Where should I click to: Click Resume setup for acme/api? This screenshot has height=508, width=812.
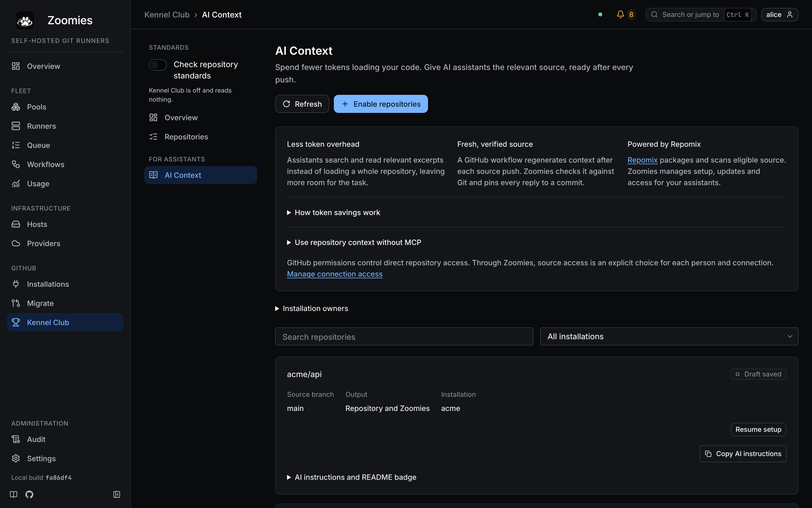click(758, 429)
